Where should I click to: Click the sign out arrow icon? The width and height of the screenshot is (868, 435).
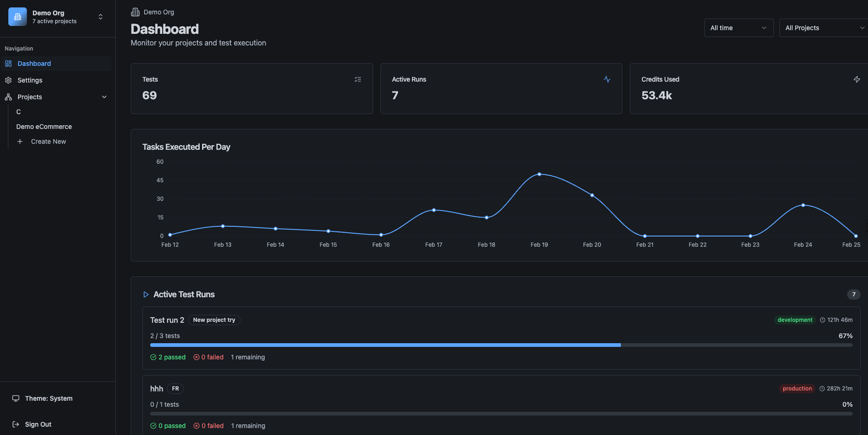pos(15,424)
